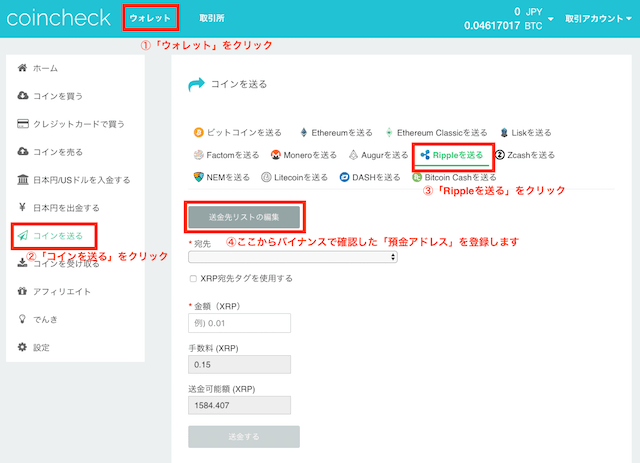Image resolution: width=640 pixels, height=463 pixels.
Task: Select the Liskを送る tab
Action: tap(526, 132)
